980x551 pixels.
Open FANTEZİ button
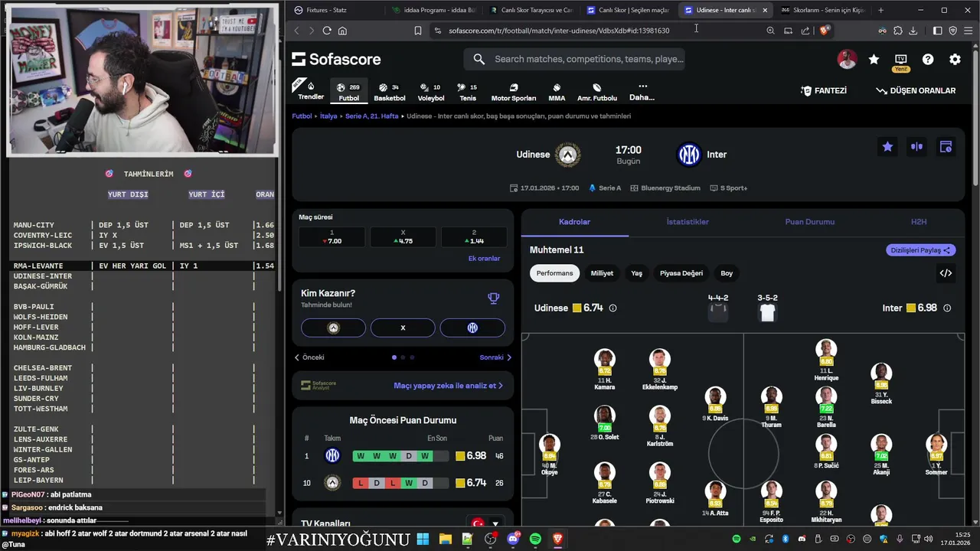824,90
